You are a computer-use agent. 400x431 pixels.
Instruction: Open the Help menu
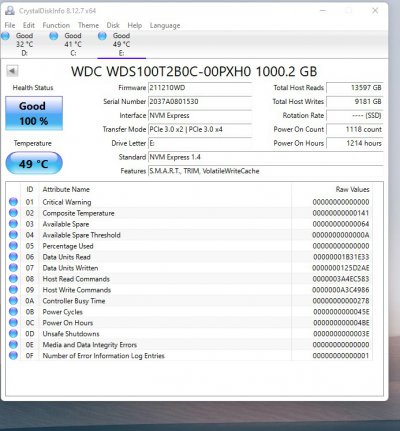tap(135, 25)
